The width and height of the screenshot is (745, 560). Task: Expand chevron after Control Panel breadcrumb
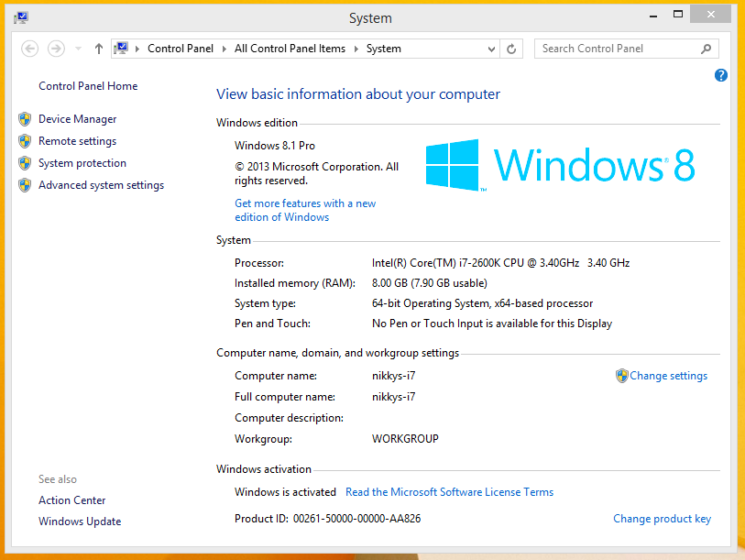tap(225, 49)
